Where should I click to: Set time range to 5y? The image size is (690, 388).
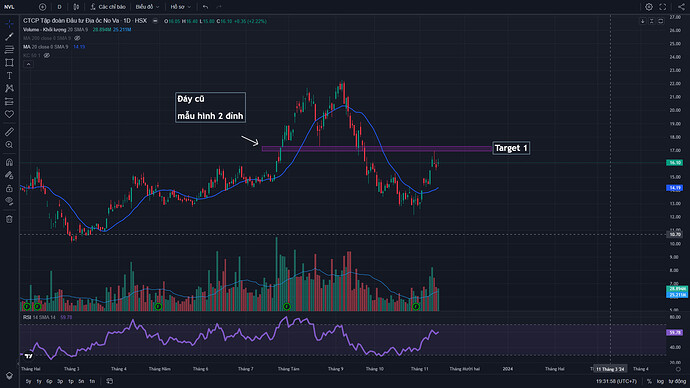[x=29, y=381]
